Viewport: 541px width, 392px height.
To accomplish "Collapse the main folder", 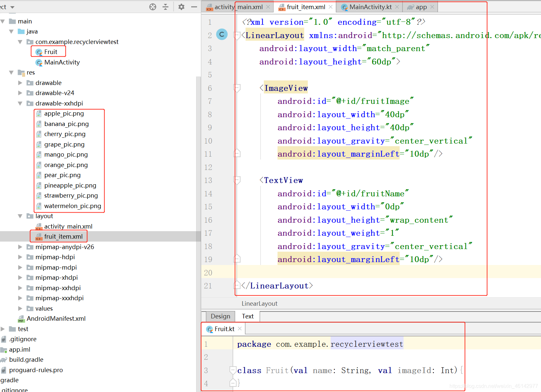I will (3, 21).
